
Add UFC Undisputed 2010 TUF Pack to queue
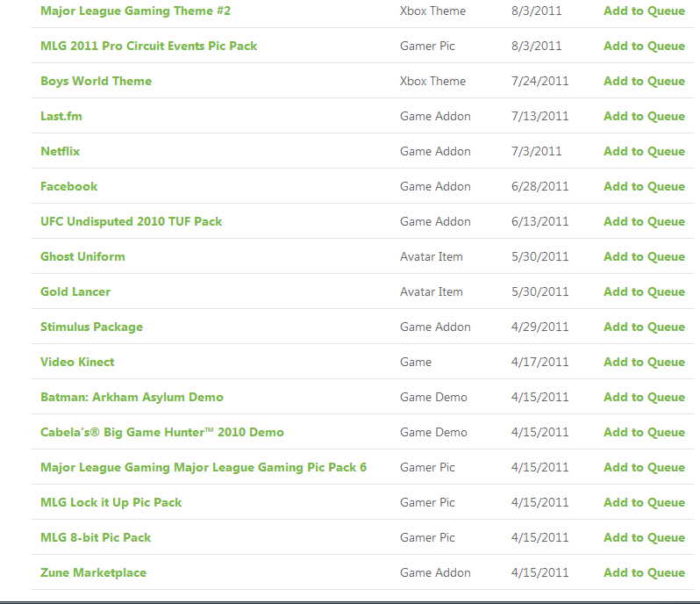pyautogui.click(x=644, y=221)
